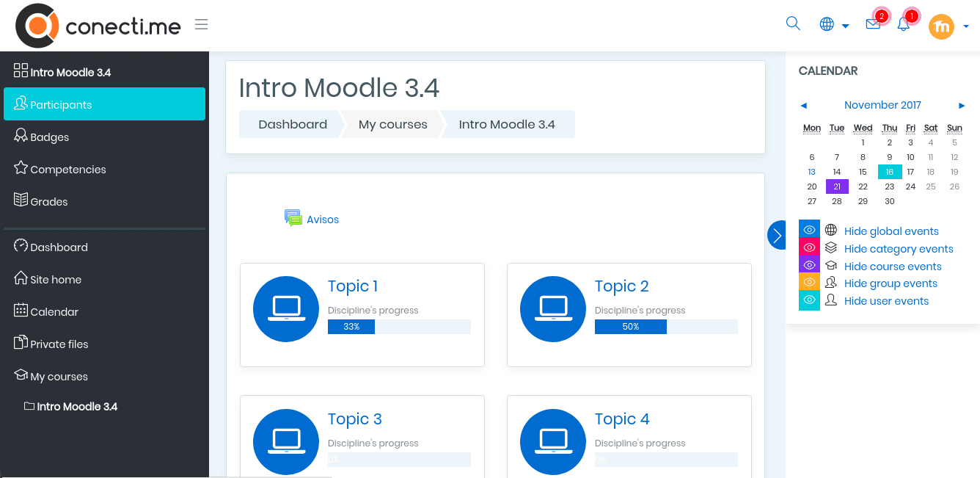Screen dimensions: 980x478
Task: Click the Site home house icon
Action: [21, 278]
